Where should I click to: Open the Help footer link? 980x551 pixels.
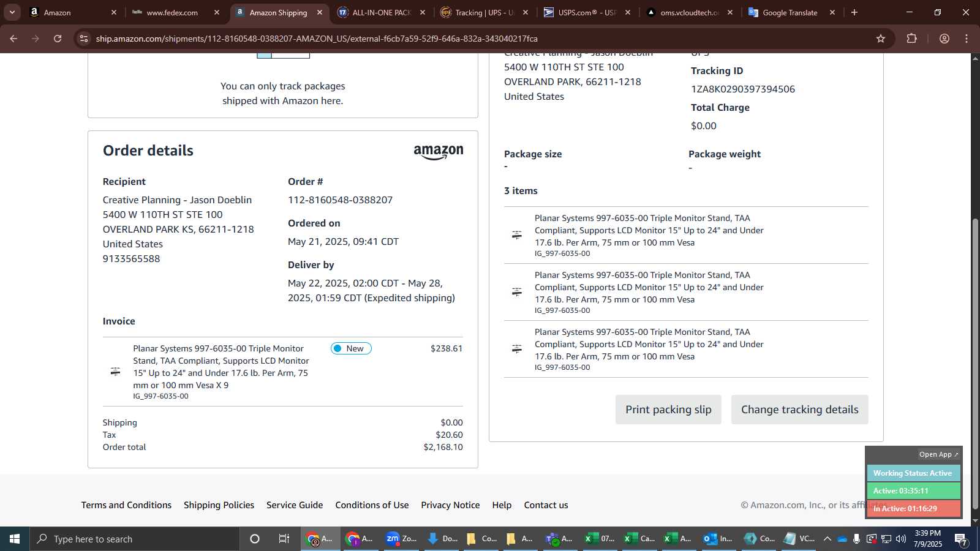502,505
